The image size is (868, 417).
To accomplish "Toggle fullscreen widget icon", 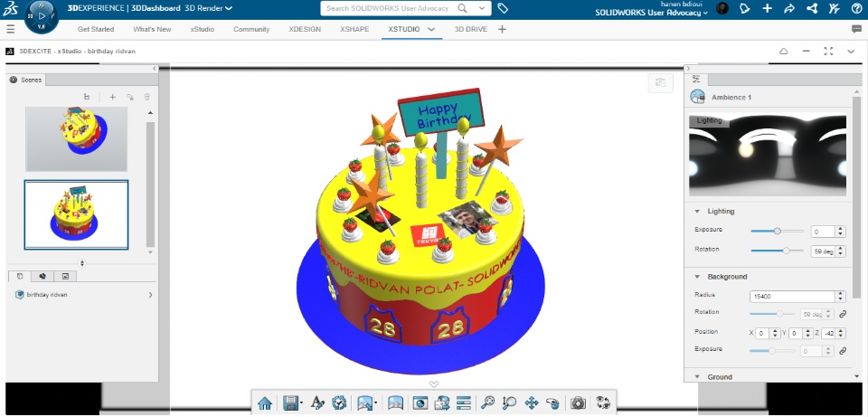I will coord(829,51).
